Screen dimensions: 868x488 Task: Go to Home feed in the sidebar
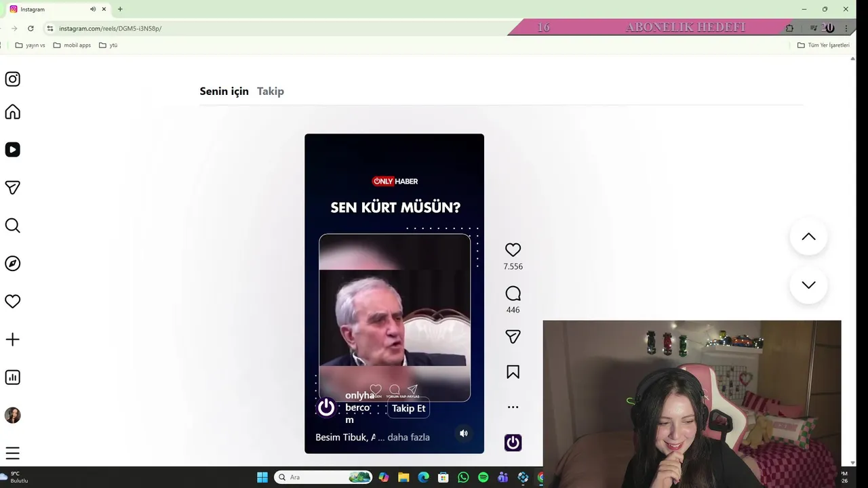tap(12, 112)
